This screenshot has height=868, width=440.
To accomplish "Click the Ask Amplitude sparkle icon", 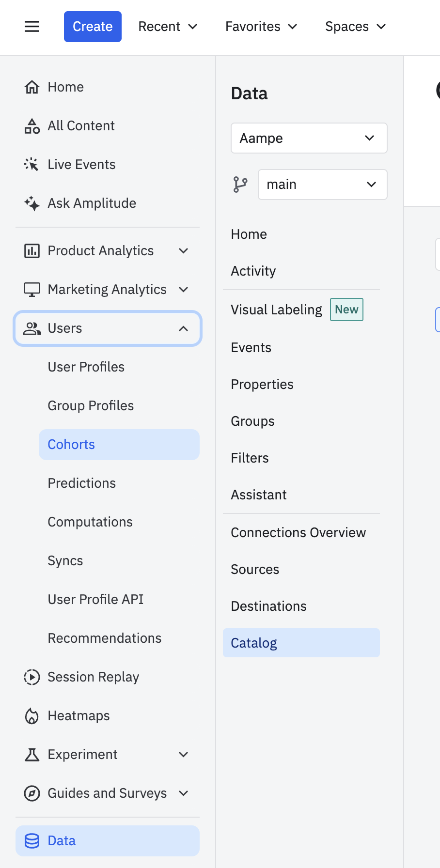I will pyautogui.click(x=32, y=203).
